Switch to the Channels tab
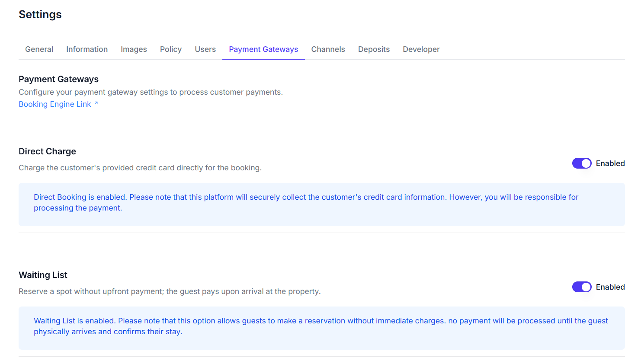 (x=328, y=49)
